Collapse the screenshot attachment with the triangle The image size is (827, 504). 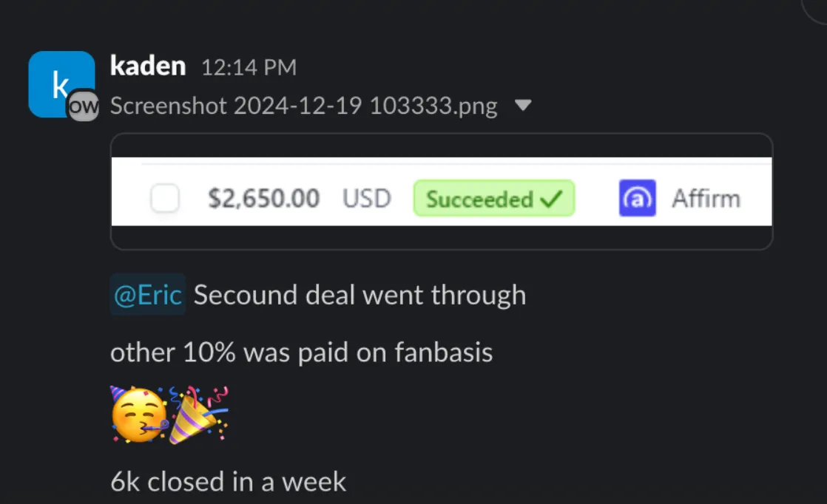coord(523,106)
